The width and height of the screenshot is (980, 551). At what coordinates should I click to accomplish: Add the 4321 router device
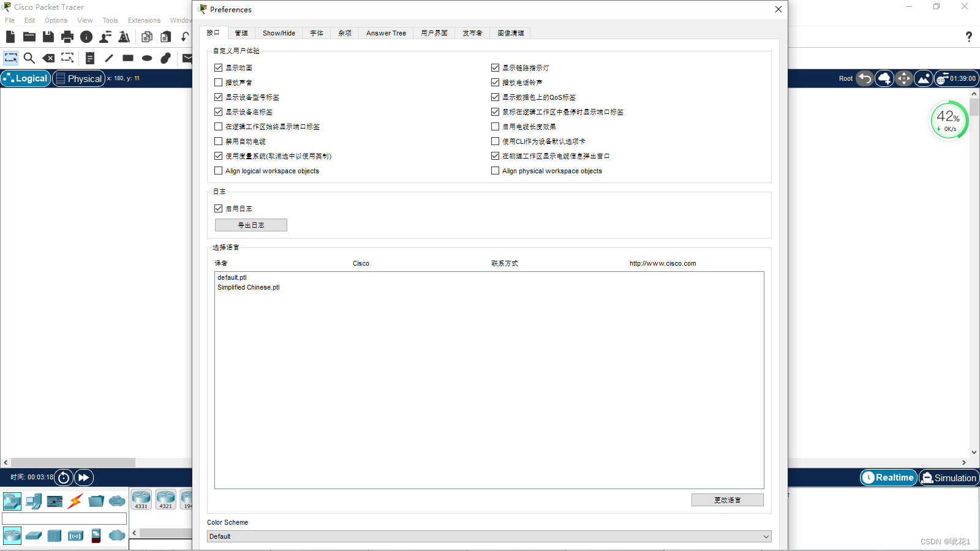pos(165,500)
